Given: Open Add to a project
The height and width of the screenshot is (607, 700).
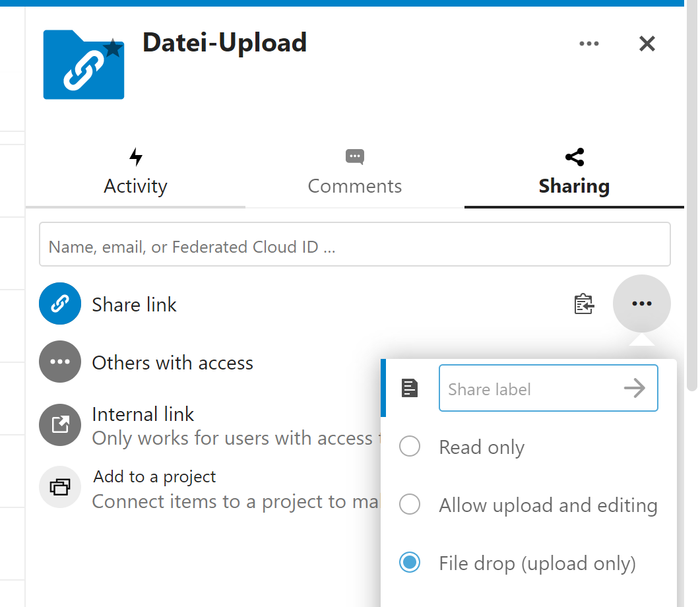Looking at the screenshot, I should tap(154, 477).
